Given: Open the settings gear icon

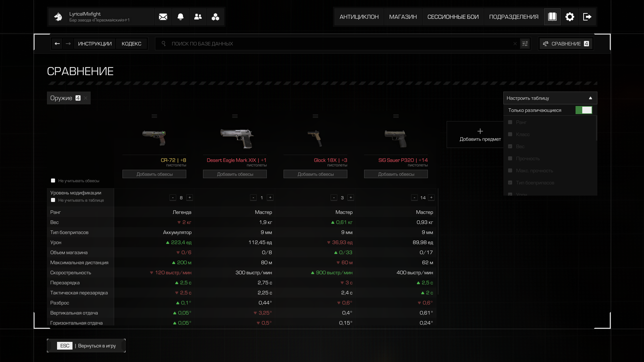Looking at the screenshot, I should [x=570, y=17].
